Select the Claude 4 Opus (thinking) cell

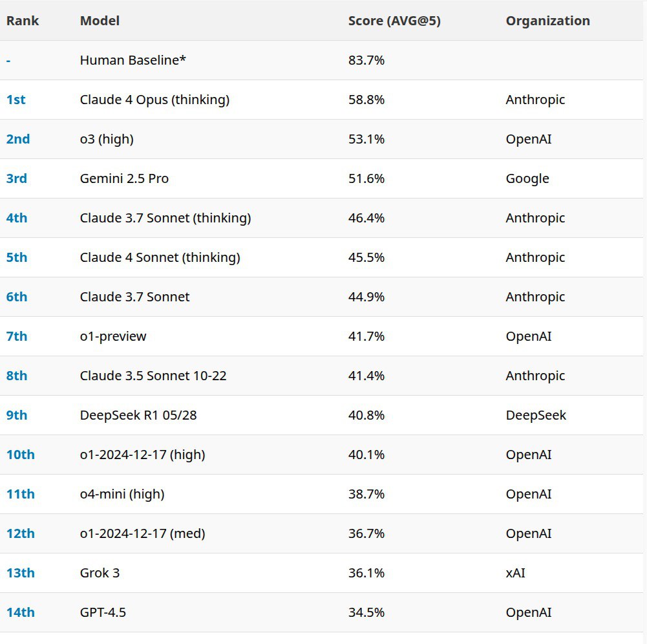[x=154, y=100]
